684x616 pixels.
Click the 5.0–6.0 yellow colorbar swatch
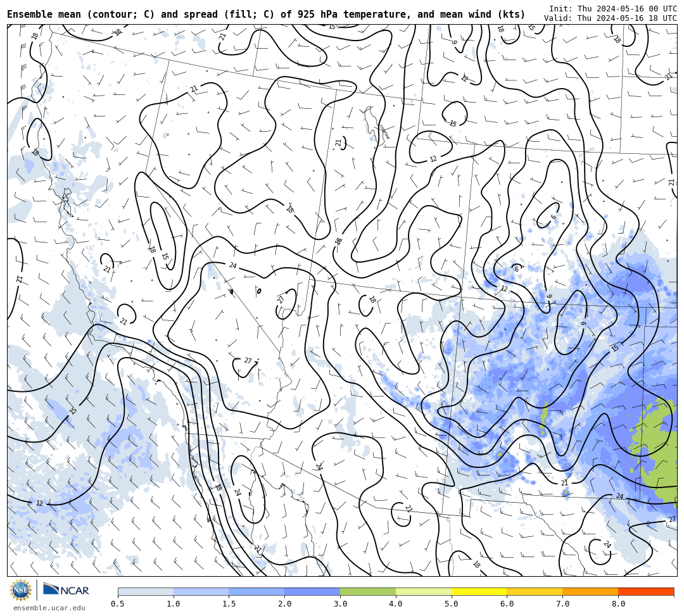pos(479,591)
